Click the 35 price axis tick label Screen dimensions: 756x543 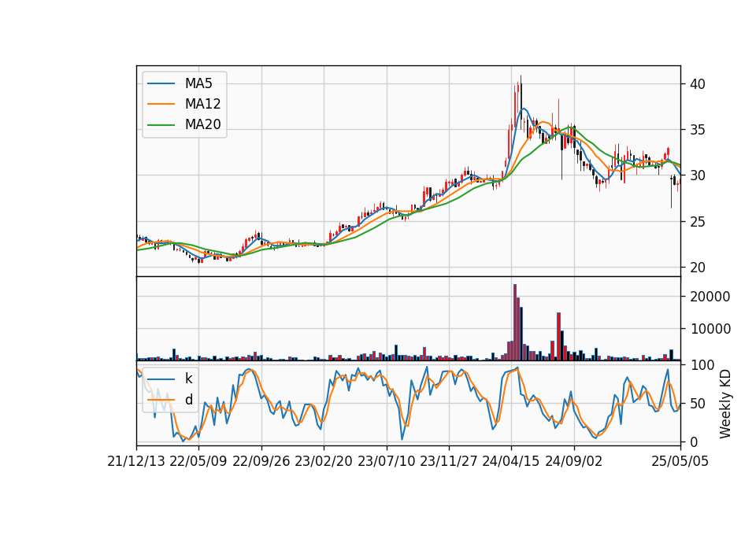point(698,130)
